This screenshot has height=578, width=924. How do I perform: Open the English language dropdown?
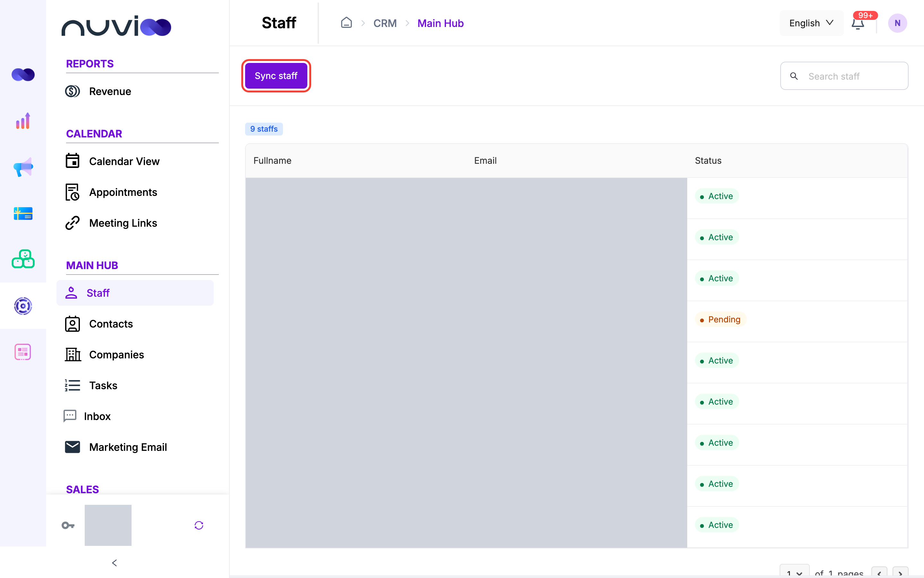click(811, 23)
